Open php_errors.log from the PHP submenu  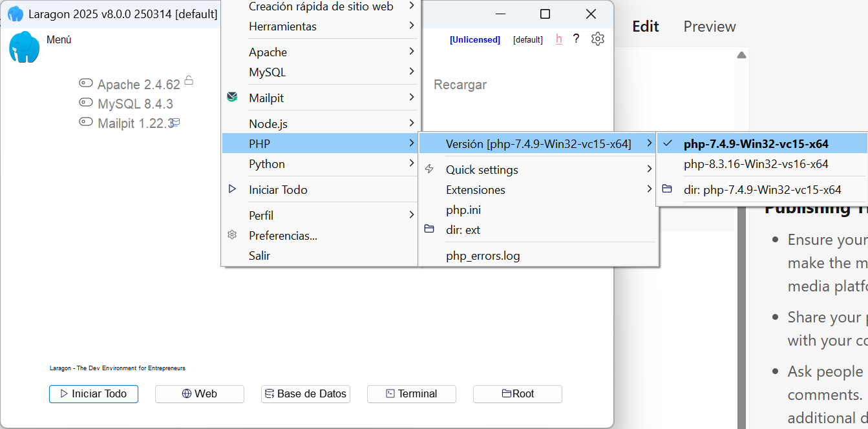point(538,256)
